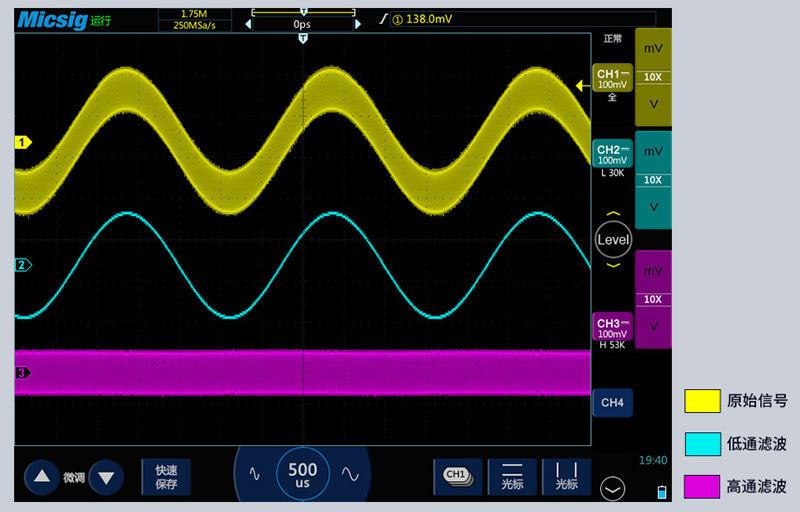The height and width of the screenshot is (512, 800).
Task: Tap the compress timebase wave icon
Action: click(x=254, y=474)
